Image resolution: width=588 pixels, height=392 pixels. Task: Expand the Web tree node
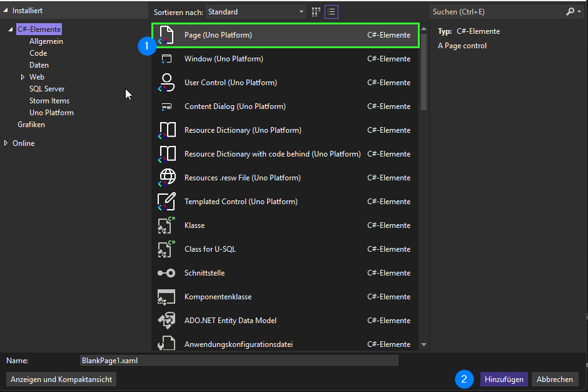[x=23, y=77]
